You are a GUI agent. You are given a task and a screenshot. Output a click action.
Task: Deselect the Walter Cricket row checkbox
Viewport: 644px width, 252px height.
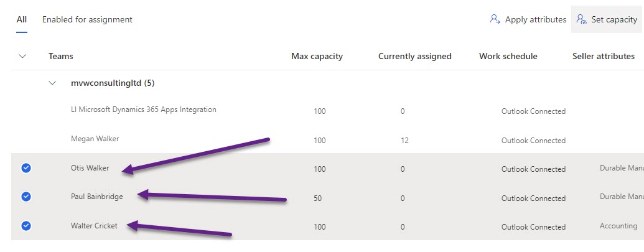tap(26, 226)
